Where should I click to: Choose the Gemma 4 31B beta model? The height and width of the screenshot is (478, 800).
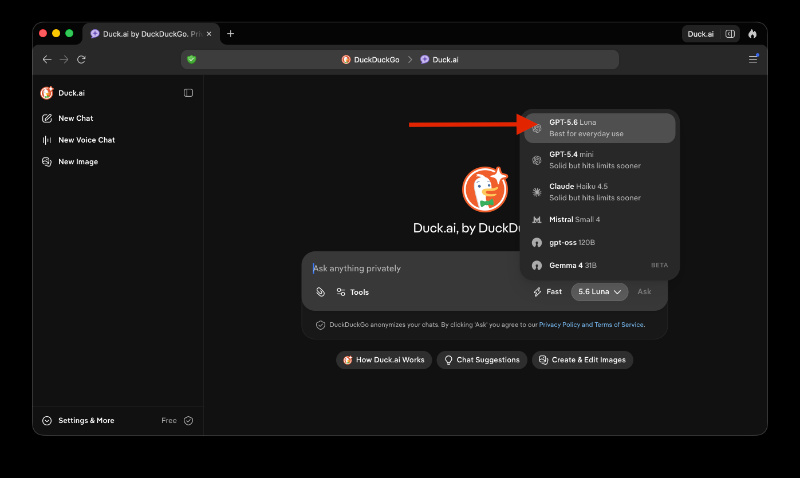(x=599, y=265)
